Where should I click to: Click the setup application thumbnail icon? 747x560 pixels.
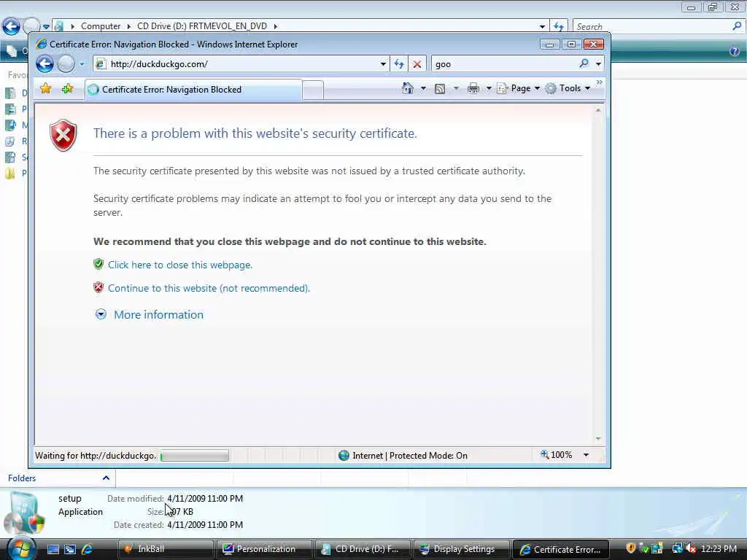(25, 513)
